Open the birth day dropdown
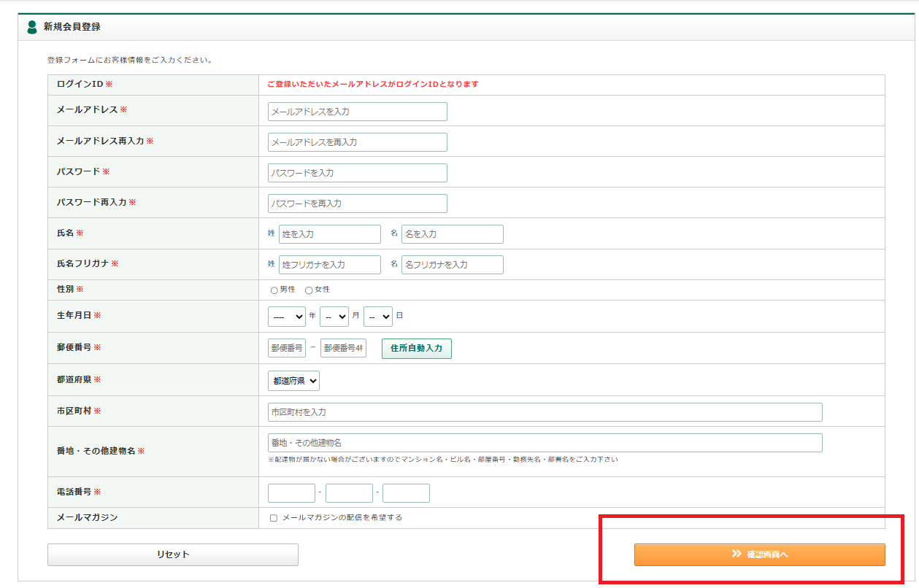This screenshot has height=588, width=919. click(377, 317)
